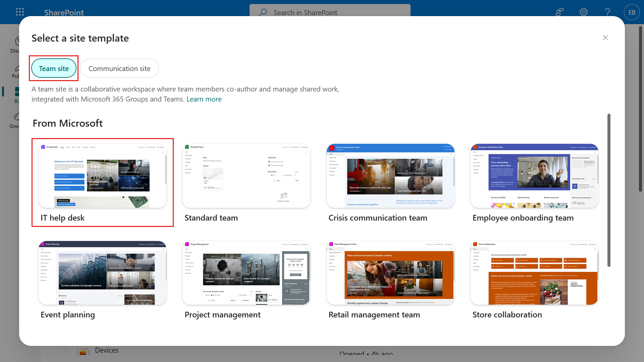Click the Event planning label
Screen dimensions: 644x362
68,315
